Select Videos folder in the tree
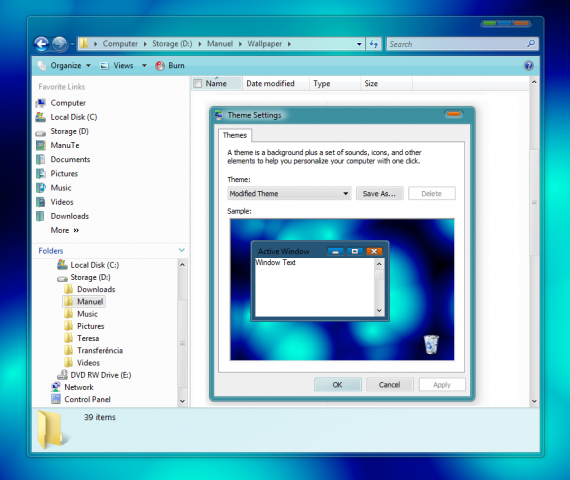 coord(88,363)
